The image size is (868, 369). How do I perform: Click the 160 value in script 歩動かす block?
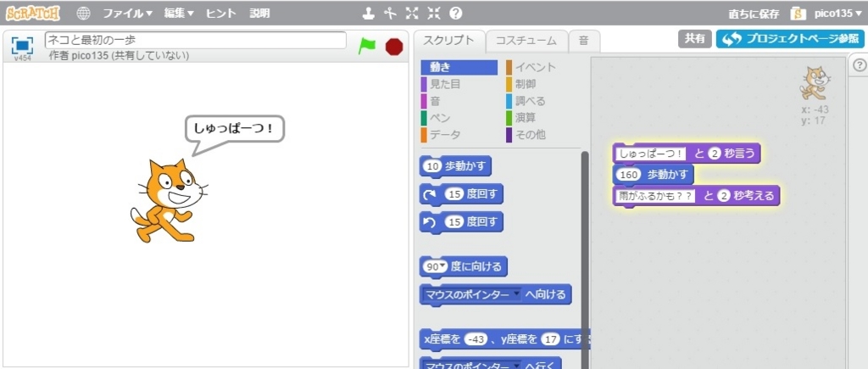click(629, 175)
